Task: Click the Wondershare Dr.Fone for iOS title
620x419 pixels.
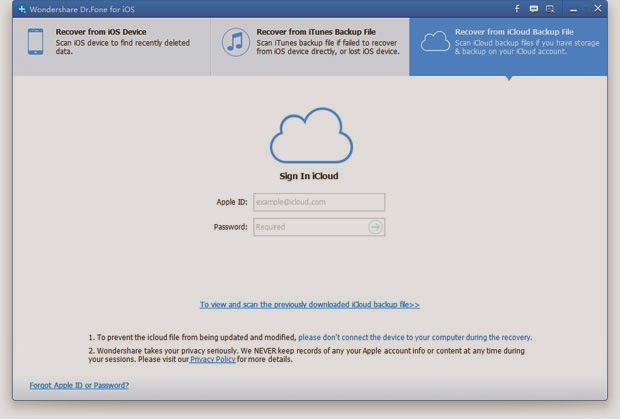Action: (x=82, y=9)
